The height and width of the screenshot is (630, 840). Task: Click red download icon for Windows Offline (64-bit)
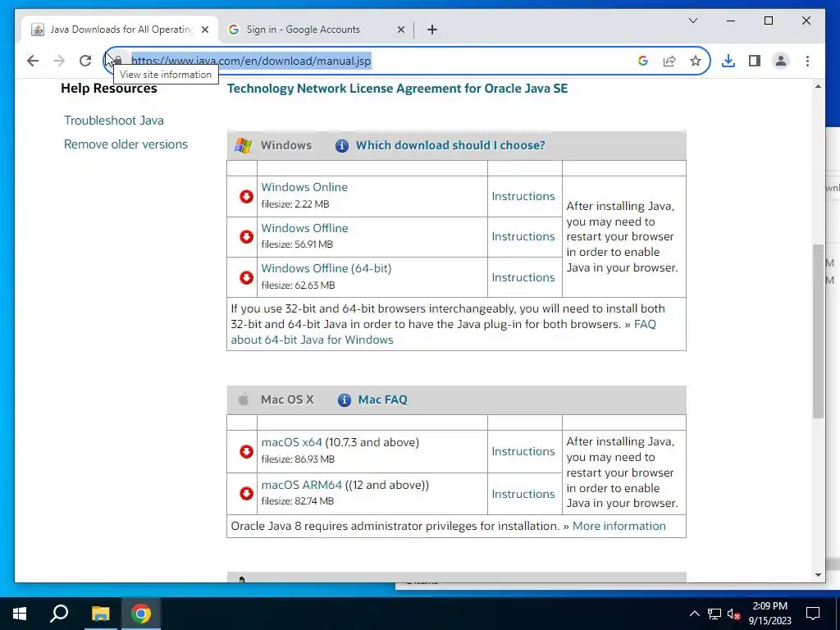coord(246,277)
